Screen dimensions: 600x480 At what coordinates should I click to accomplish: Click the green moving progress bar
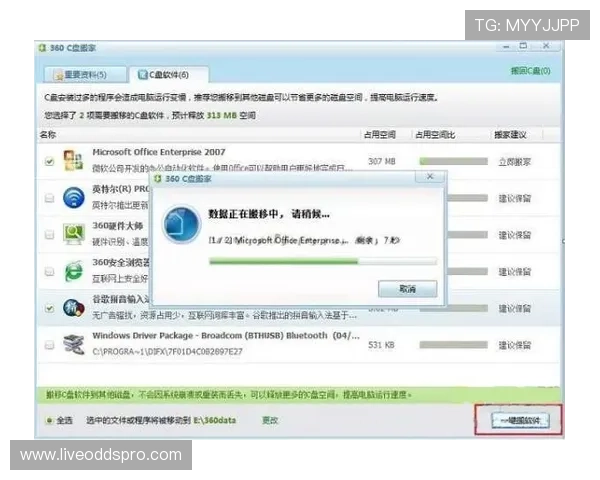pos(323,261)
